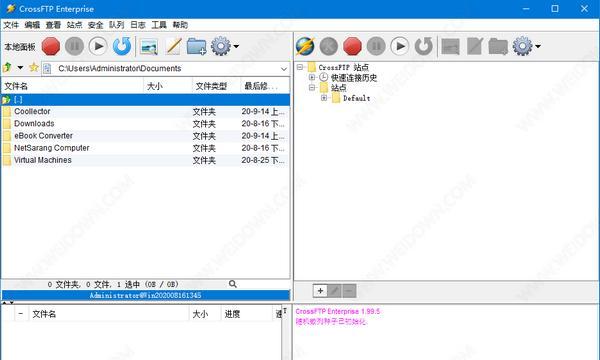Screen dimensions: 600x360
Task: Open the 帮助 menu
Action: pyautogui.click(x=180, y=25)
